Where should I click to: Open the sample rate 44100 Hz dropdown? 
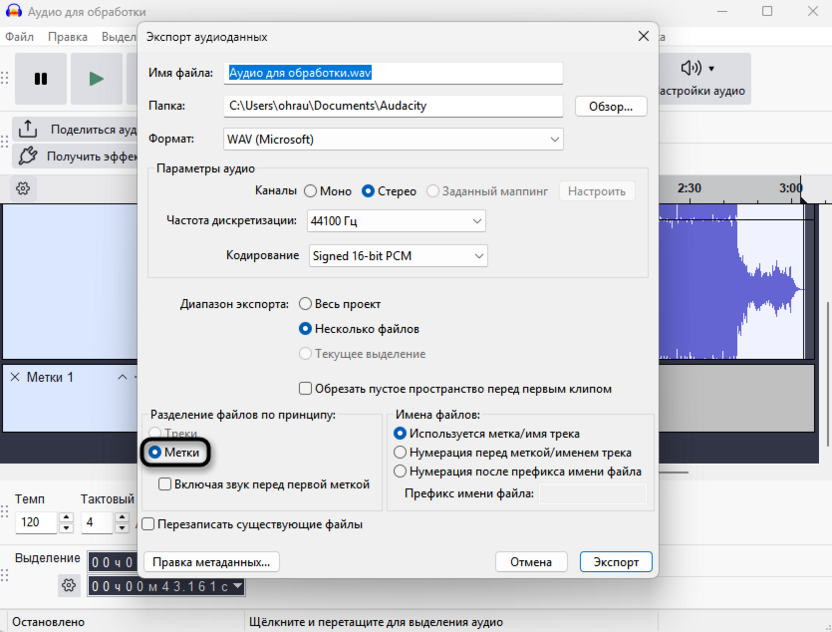point(396,221)
